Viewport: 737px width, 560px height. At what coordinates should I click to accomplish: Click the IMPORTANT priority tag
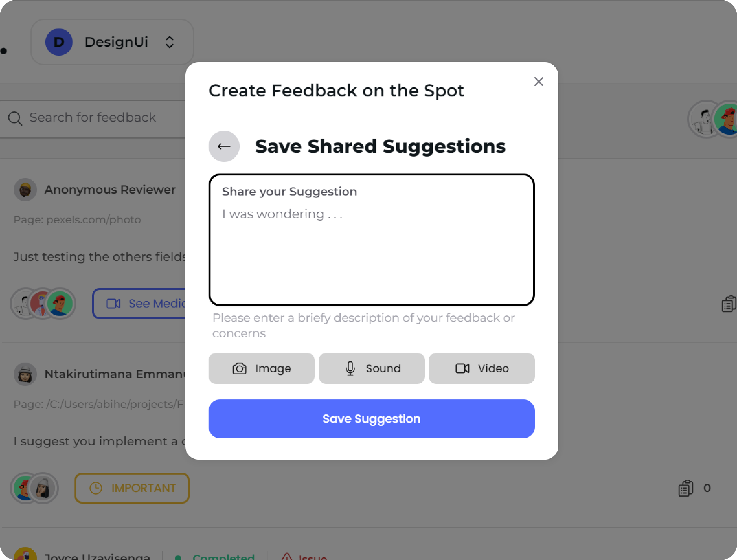(x=132, y=488)
